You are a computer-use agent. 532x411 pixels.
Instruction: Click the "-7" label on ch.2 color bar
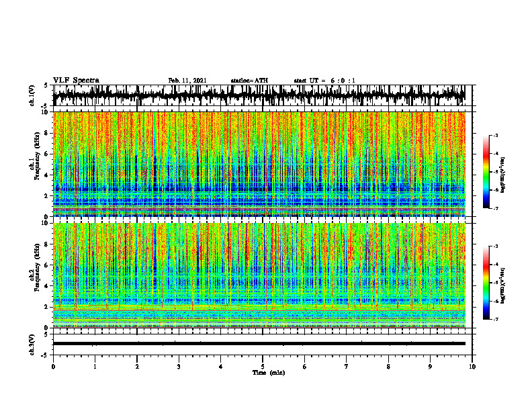[496, 319]
